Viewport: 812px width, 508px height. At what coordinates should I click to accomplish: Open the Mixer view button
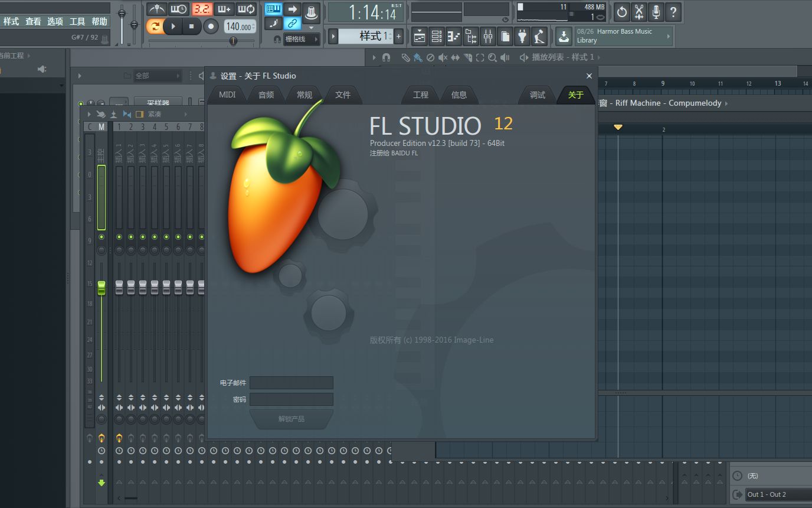coord(488,37)
